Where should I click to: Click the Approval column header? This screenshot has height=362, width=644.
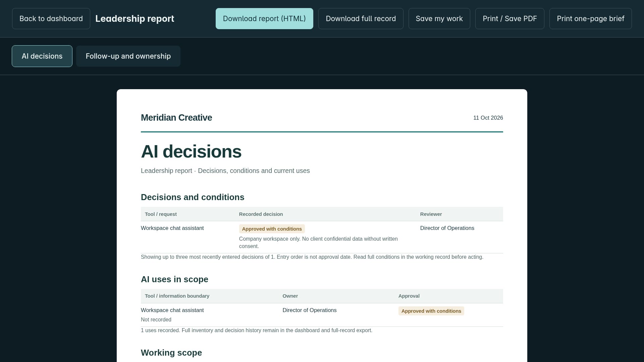(409, 296)
